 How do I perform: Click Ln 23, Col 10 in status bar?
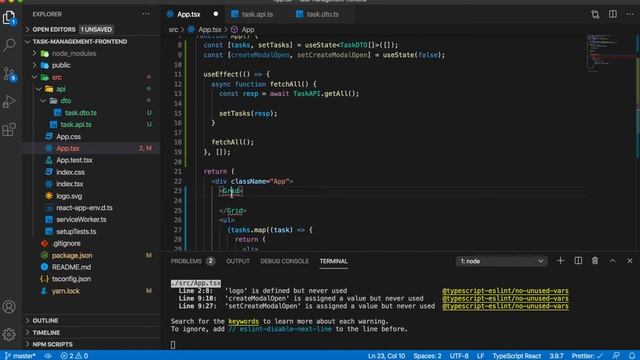click(386, 356)
